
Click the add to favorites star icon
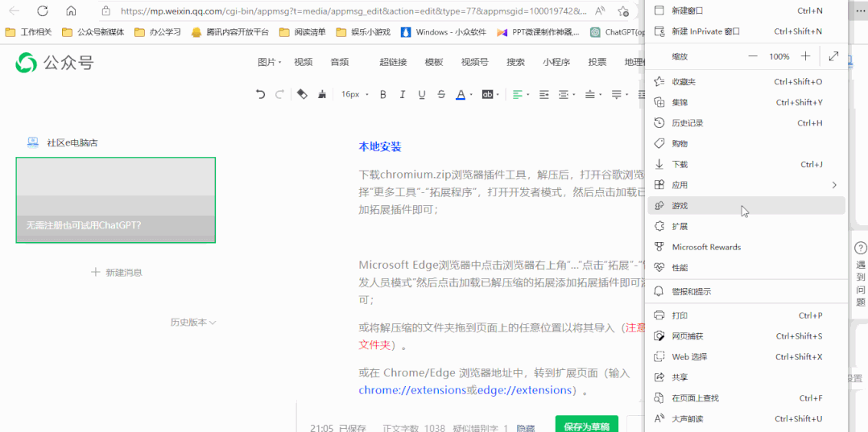point(623,10)
